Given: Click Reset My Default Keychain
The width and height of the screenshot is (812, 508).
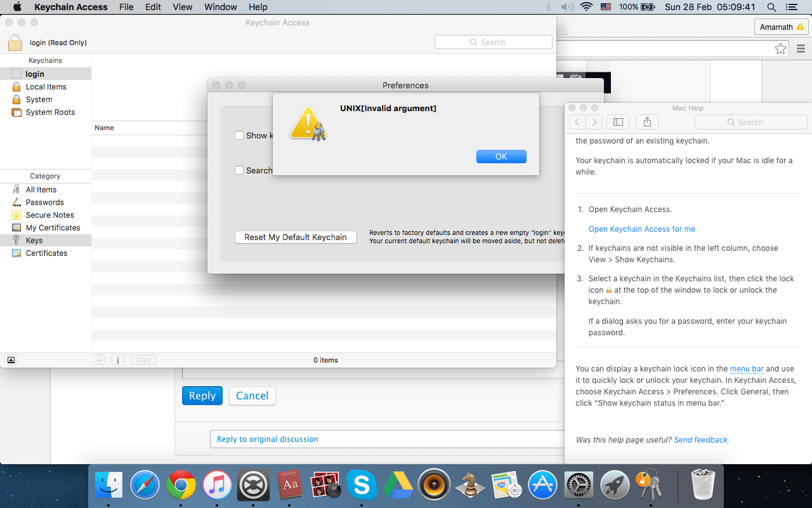Looking at the screenshot, I should (x=296, y=237).
